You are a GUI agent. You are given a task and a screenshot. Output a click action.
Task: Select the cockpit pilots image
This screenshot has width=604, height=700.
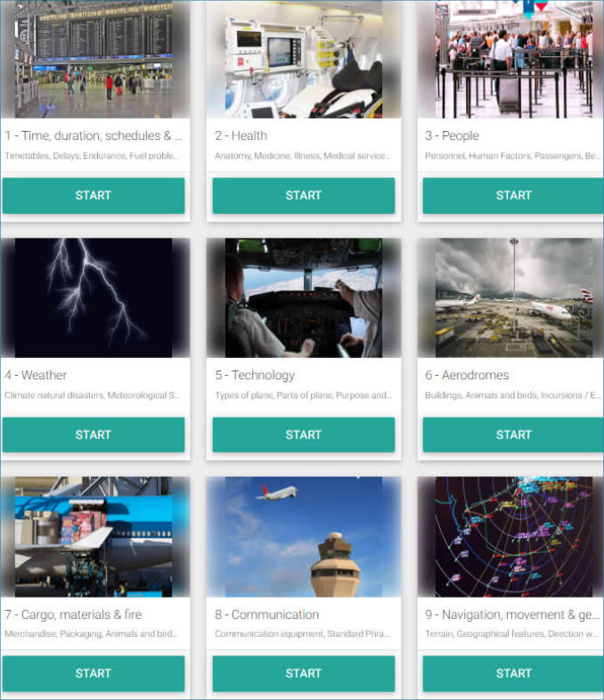pos(304,297)
